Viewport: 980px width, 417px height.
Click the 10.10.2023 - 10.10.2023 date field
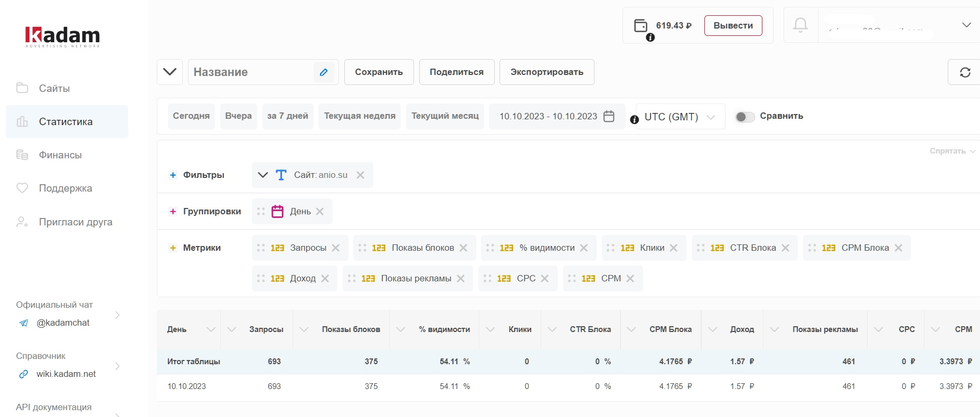click(557, 116)
